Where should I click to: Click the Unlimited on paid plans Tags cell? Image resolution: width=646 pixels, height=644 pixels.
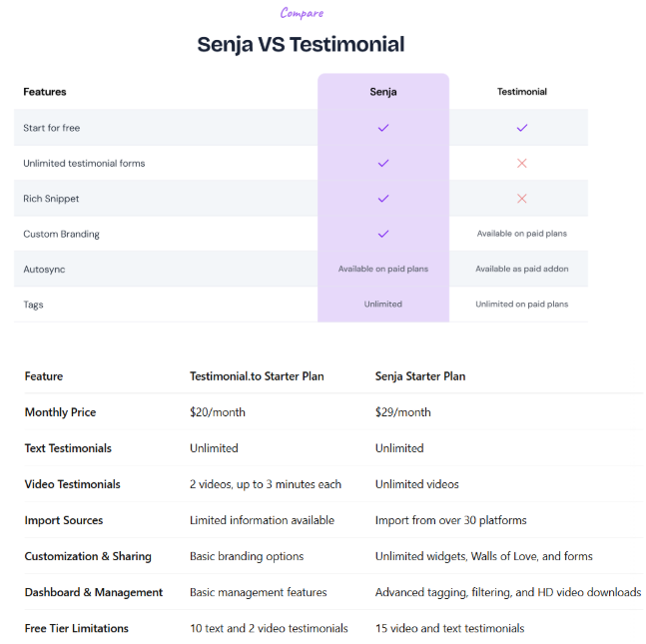[522, 305]
